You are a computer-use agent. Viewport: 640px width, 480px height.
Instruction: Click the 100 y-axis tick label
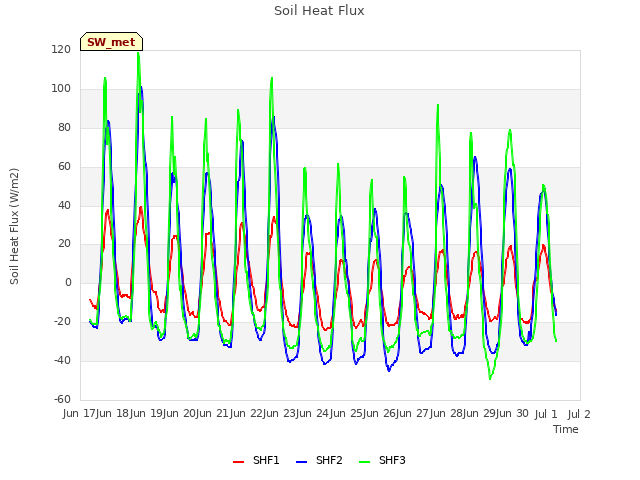[x=61, y=89]
